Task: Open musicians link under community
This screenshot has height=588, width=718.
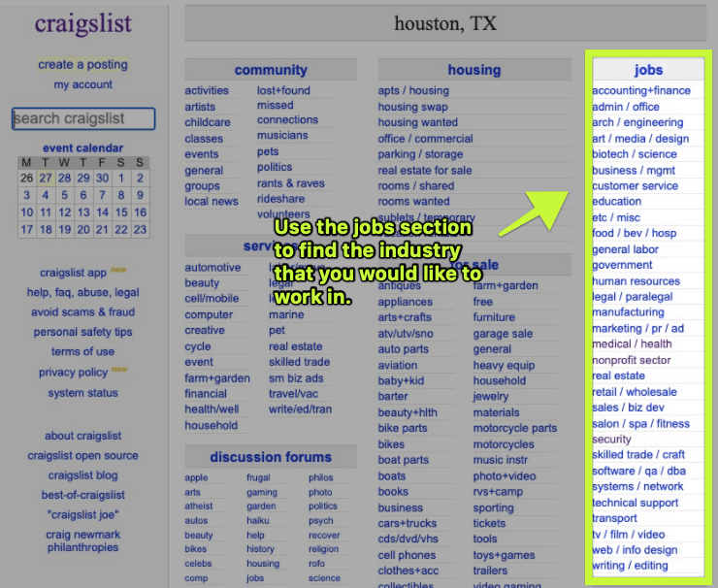Action: tap(282, 136)
